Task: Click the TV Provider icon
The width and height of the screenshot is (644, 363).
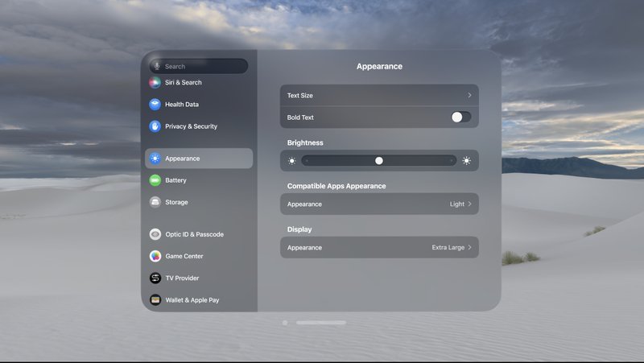Action: (x=155, y=278)
